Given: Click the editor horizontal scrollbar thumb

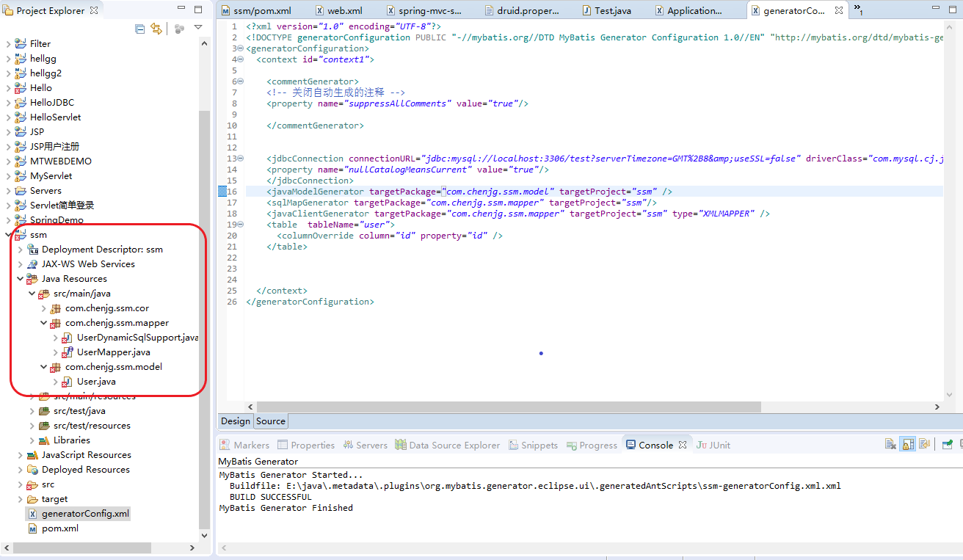Looking at the screenshot, I should [x=508, y=407].
